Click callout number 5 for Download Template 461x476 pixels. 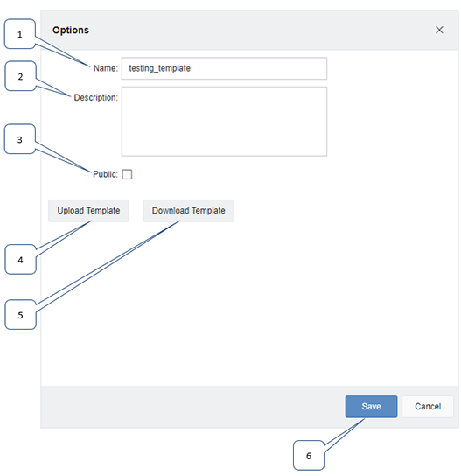(20, 315)
